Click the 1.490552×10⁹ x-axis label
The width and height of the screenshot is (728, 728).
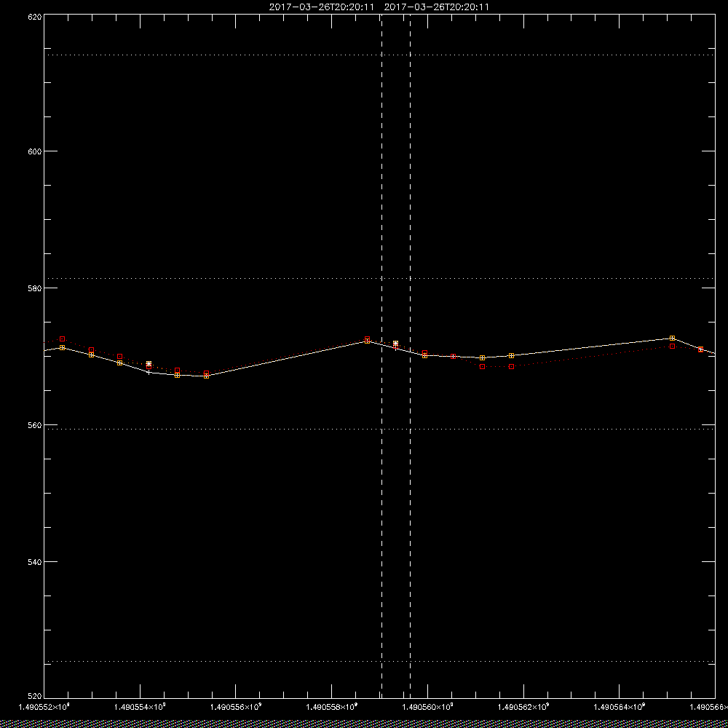(44, 707)
